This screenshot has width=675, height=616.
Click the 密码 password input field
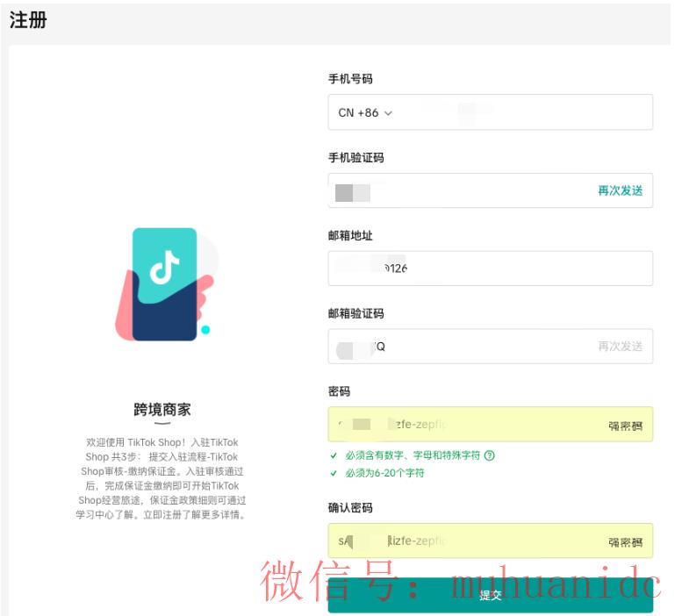point(491,425)
